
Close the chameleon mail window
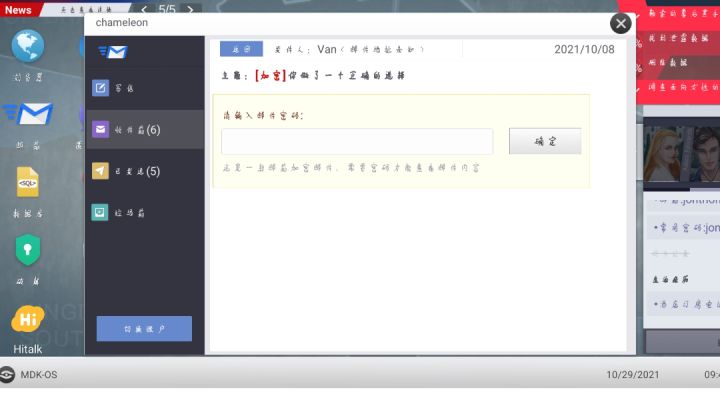click(621, 23)
